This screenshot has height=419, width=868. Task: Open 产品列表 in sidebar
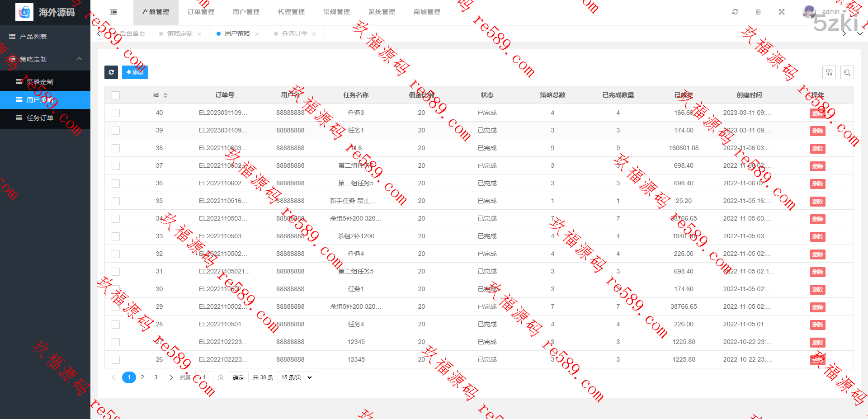(x=45, y=37)
